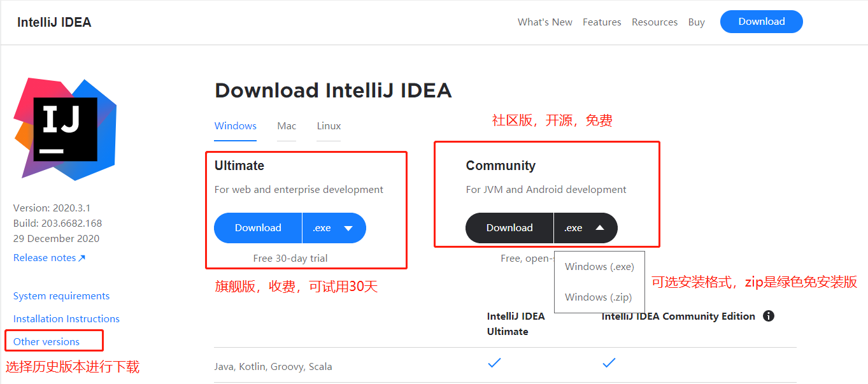Click the blue Download button in header

[762, 22]
